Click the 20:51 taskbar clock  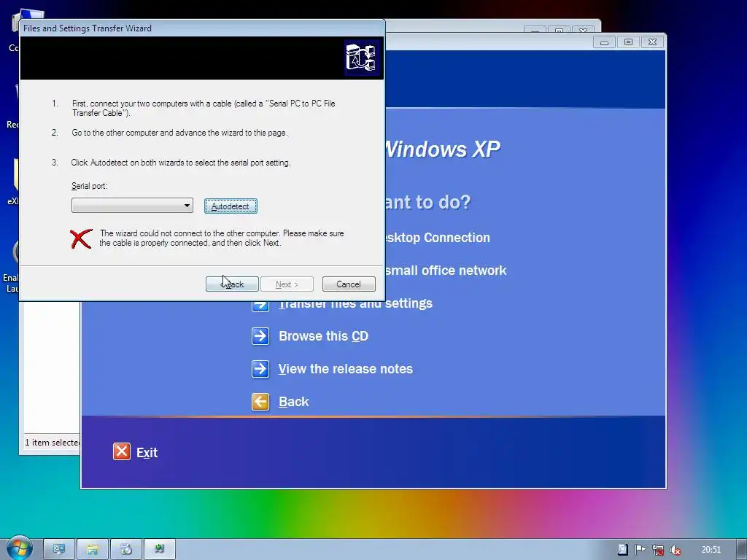[x=711, y=550]
